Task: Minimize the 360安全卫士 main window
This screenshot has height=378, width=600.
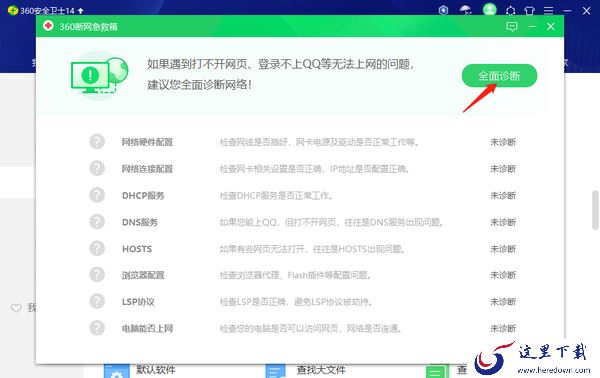Action: coord(567,11)
